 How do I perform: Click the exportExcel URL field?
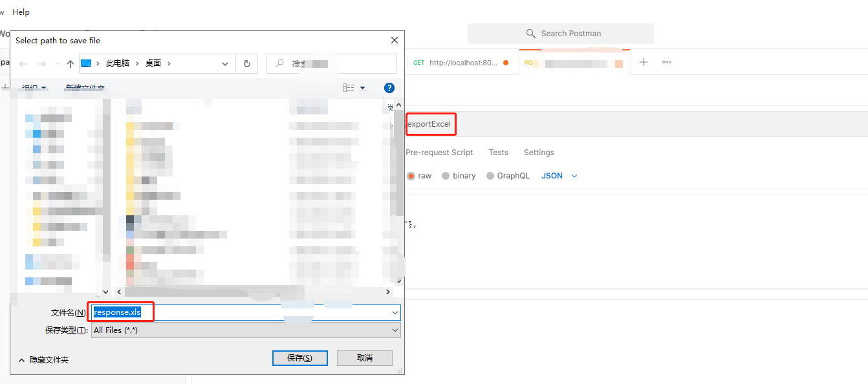point(636,124)
